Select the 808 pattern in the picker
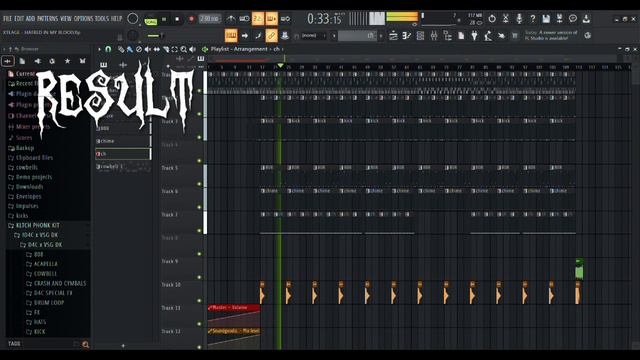The width and height of the screenshot is (640, 360). pyautogui.click(x=123, y=129)
